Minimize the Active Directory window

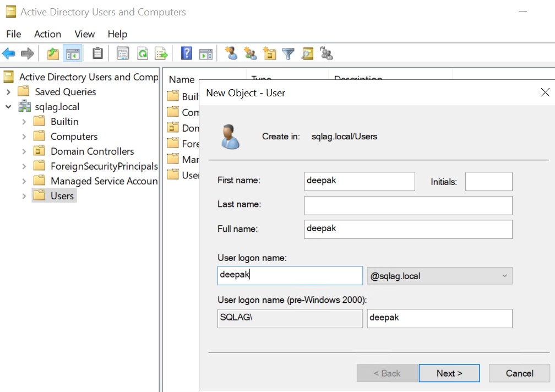[x=523, y=12]
